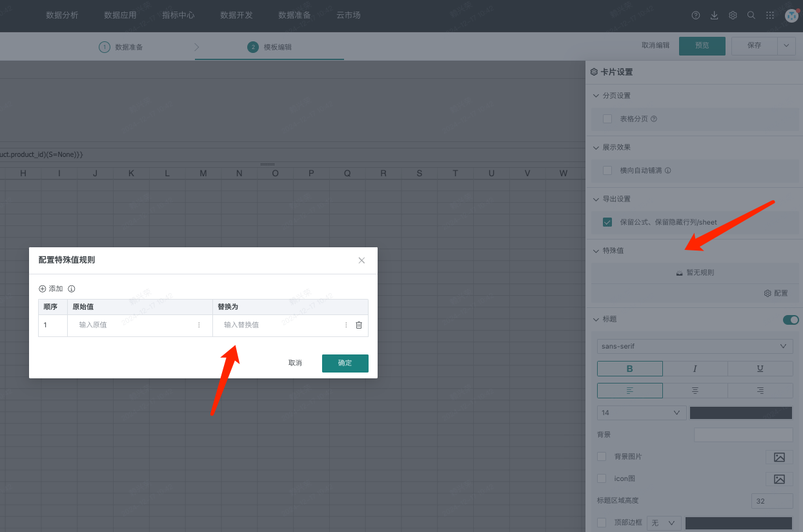Collapse 分页设置 section

tap(596, 96)
